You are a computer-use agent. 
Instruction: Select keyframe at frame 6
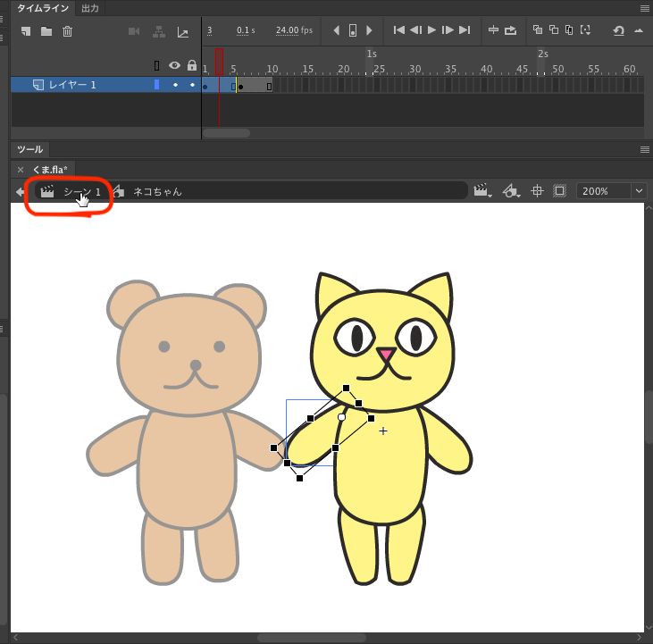tap(240, 85)
